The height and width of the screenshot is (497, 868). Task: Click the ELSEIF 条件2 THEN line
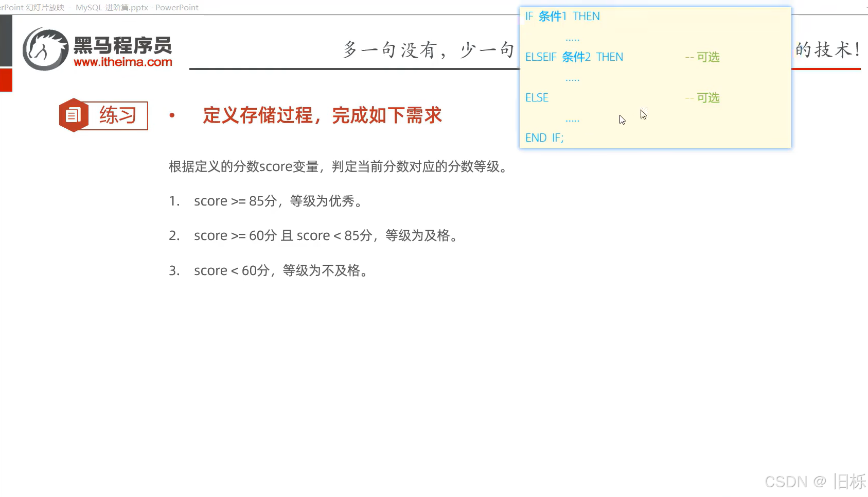(x=574, y=57)
